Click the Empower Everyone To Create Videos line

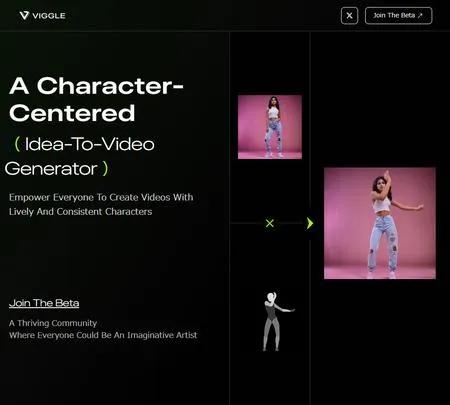click(x=101, y=197)
